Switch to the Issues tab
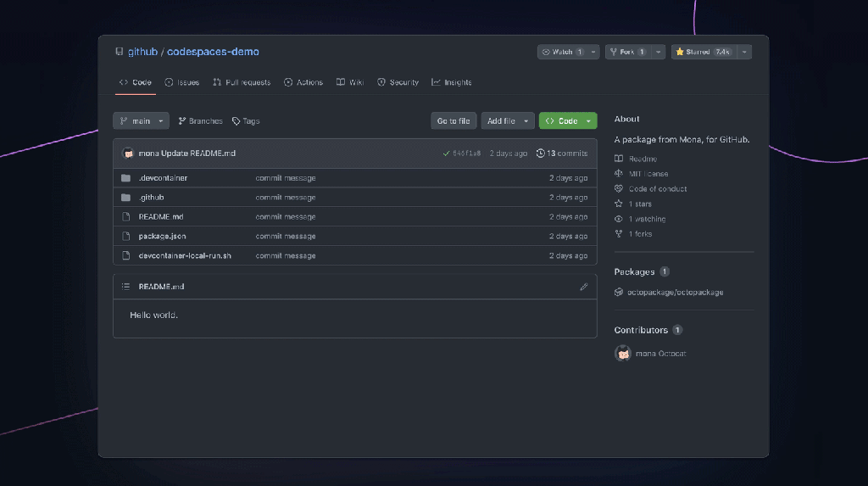The width and height of the screenshot is (868, 486). click(182, 82)
